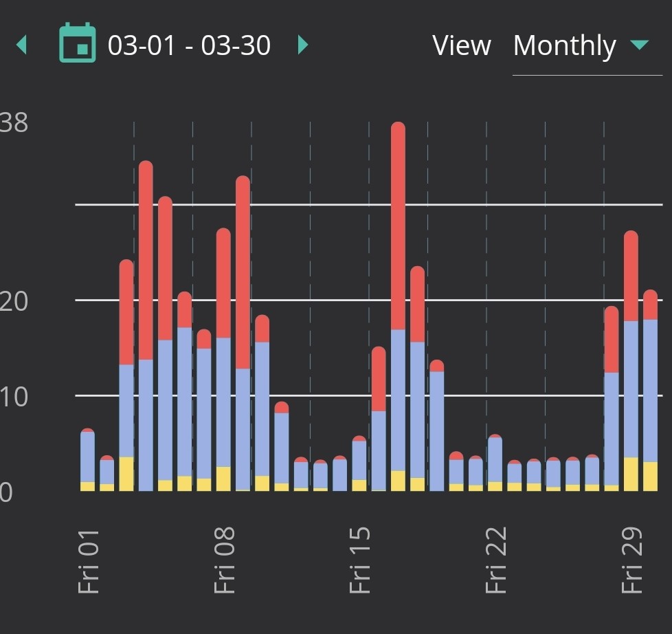The width and height of the screenshot is (672, 634).
Task: Click the View label
Action: [x=461, y=46]
